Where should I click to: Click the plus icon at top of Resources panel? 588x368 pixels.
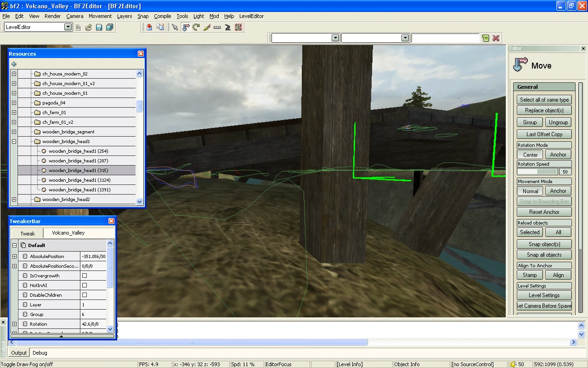[x=14, y=64]
